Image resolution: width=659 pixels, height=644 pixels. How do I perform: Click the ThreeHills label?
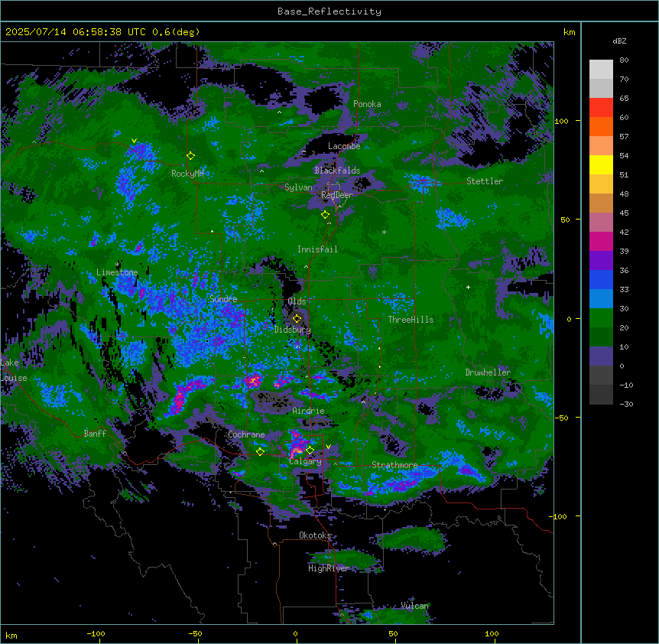[x=411, y=320]
